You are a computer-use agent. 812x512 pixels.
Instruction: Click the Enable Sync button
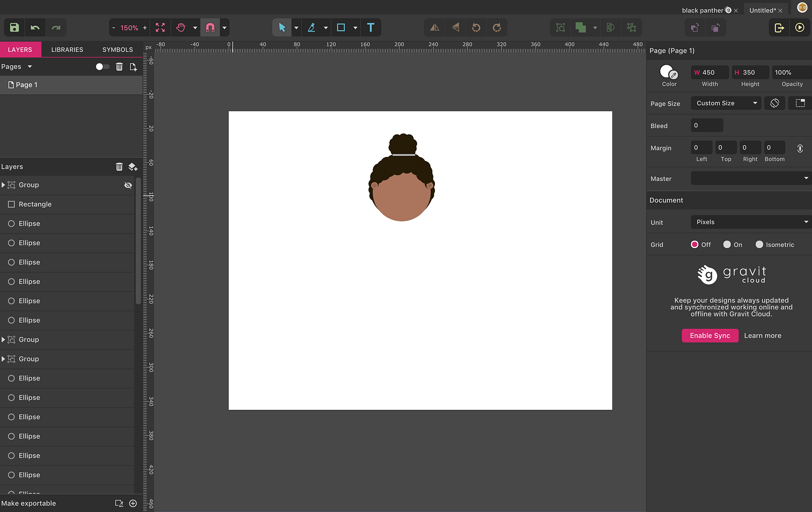pyautogui.click(x=709, y=336)
